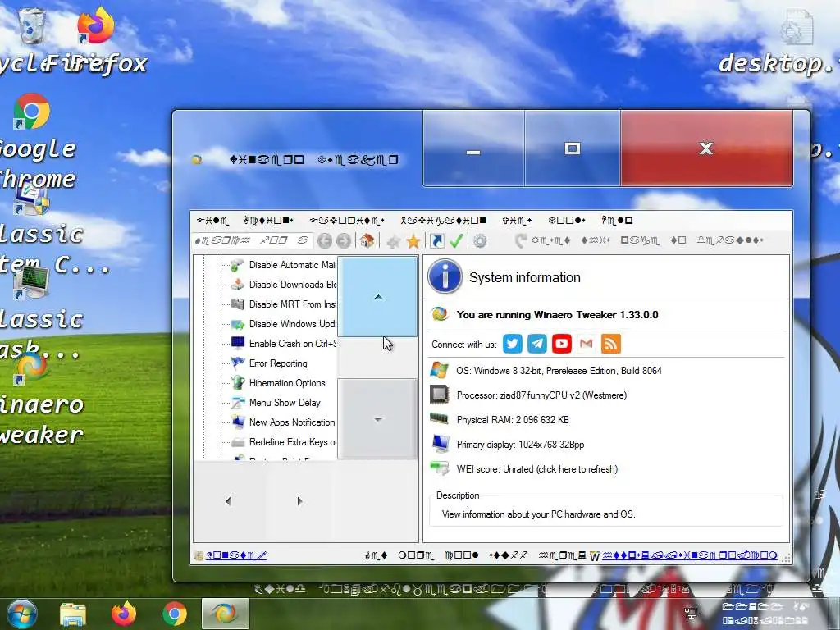Viewport: 840px width, 630px height.
Task: Click the tree's scroll down arrow button
Action: click(x=377, y=419)
